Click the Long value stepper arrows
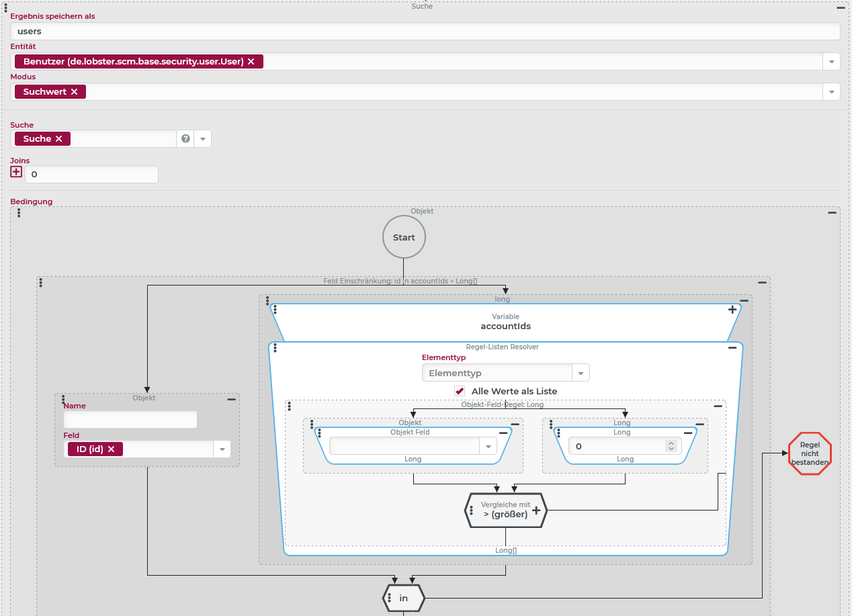 671,446
